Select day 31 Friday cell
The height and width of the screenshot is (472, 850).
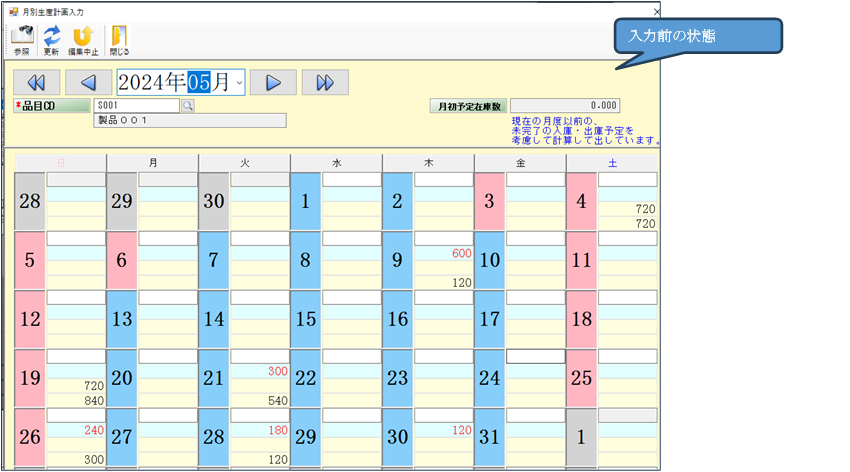click(x=490, y=437)
